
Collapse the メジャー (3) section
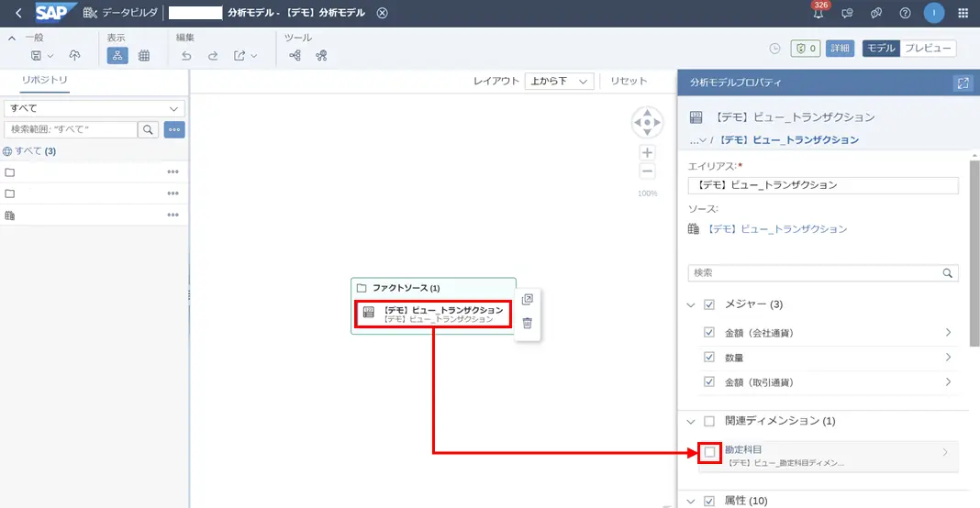pyautogui.click(x=691, y=305)
